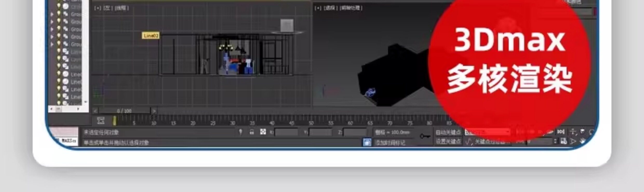644x192 pixels.
Task: Click the Y coordinate input field
Action: [x=321, y=132]
